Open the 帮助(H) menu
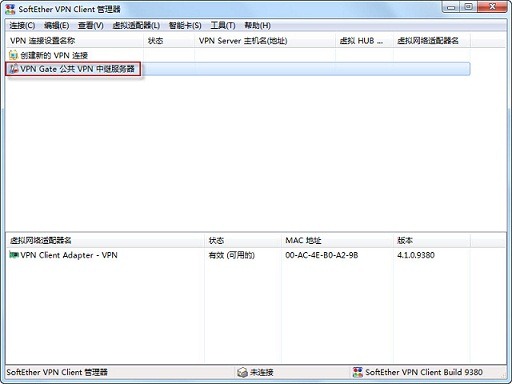Image resolution: width=512 pixels, height=384 pixels. tap(257, 25)
